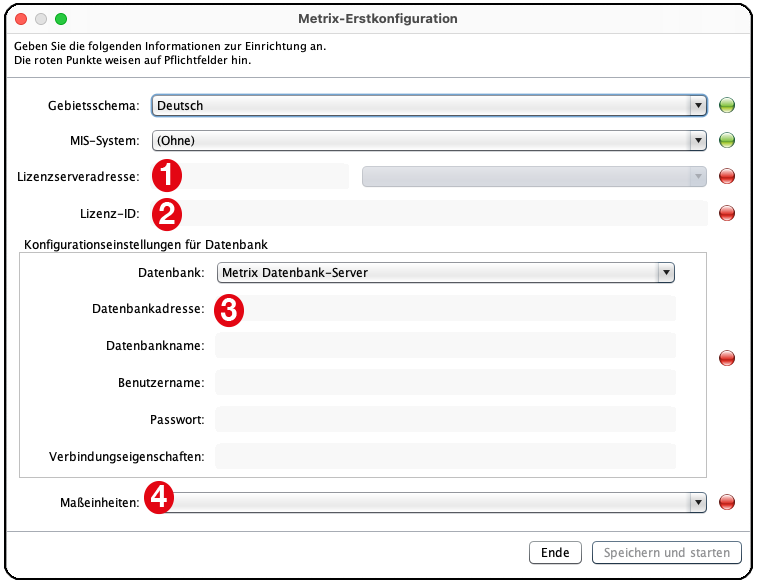Click green status indicator beside Gebietsschema
This screenshot has width=759, height=587.
(727, 105)
